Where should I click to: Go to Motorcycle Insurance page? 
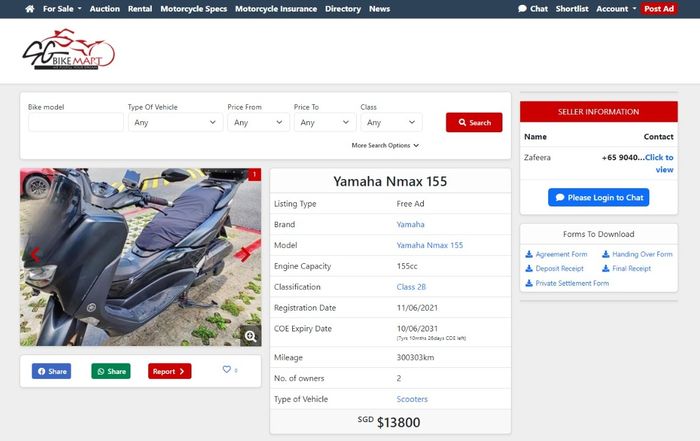coord(276,9)
